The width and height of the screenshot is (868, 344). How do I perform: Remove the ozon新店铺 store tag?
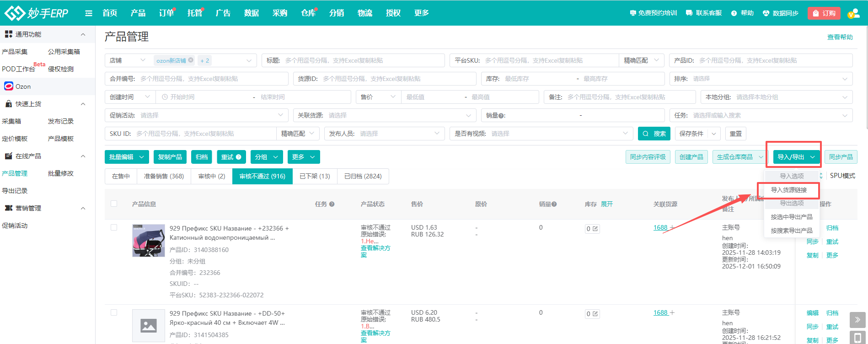[191, 60]
